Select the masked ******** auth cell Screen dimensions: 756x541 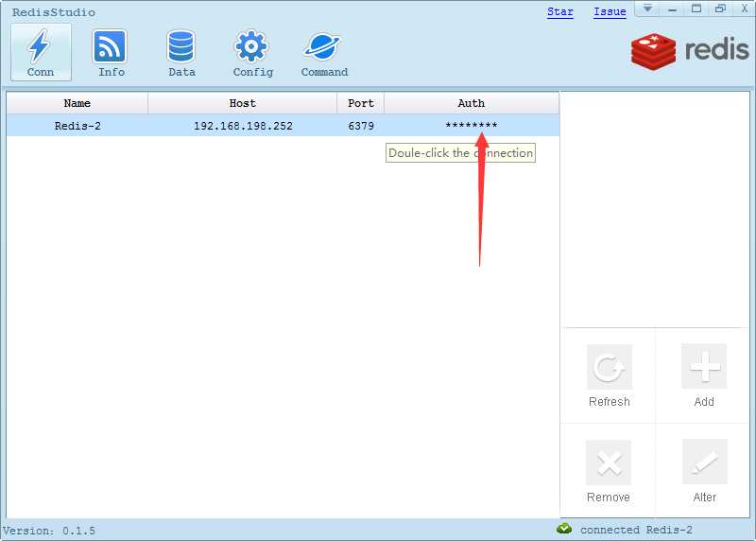point(472,126)
